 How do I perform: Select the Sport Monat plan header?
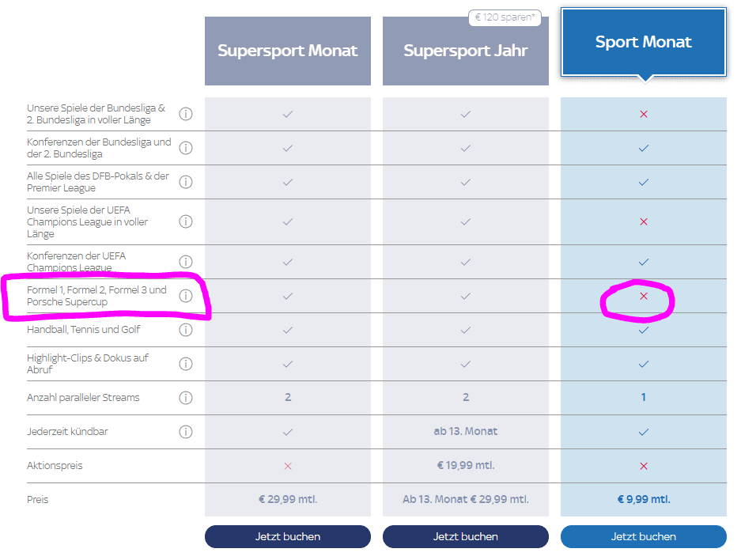[x=644, y=43]
